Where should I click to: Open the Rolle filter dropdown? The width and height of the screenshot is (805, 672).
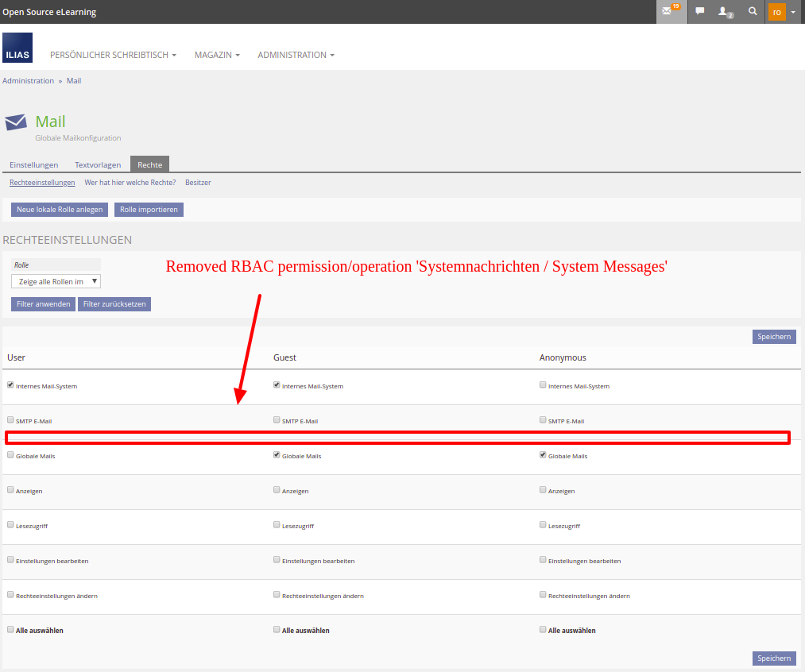click(x=56, y=281)
